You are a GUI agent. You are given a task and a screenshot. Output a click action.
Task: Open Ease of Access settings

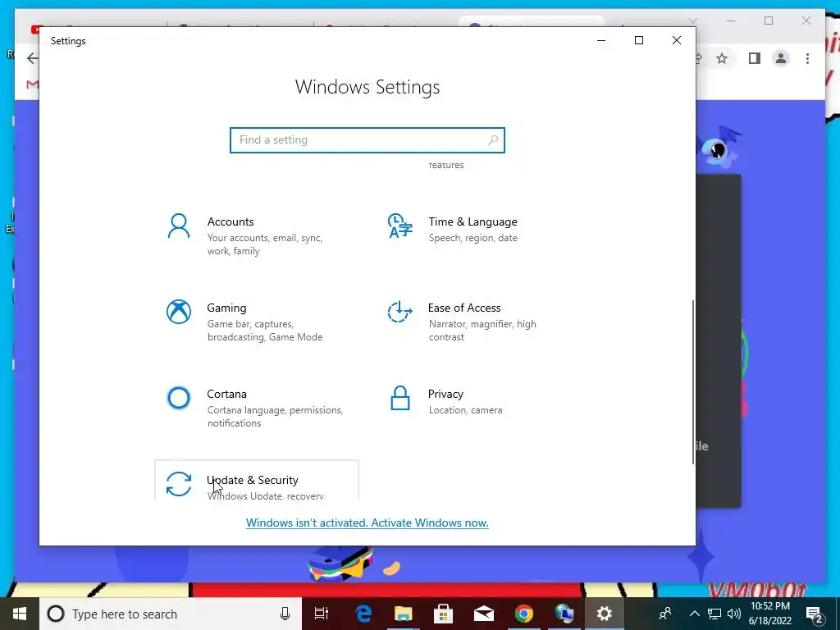coord(477,322)
